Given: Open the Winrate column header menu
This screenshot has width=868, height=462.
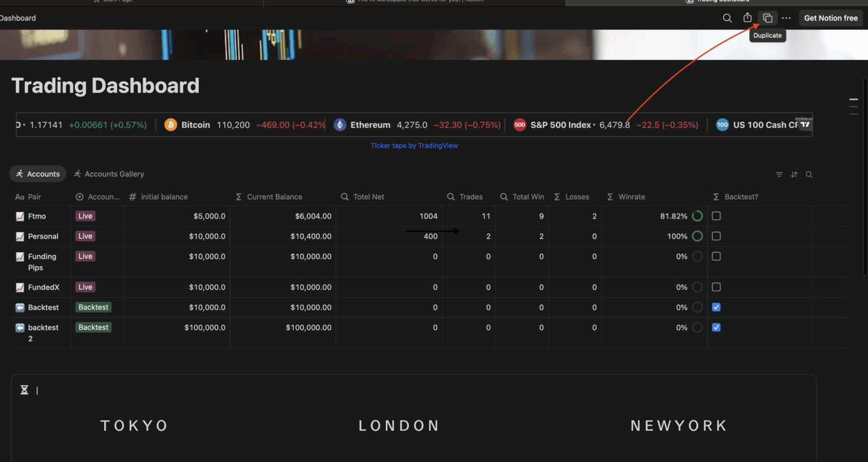Looking at the screenshot, I should [x=631, y=197].
